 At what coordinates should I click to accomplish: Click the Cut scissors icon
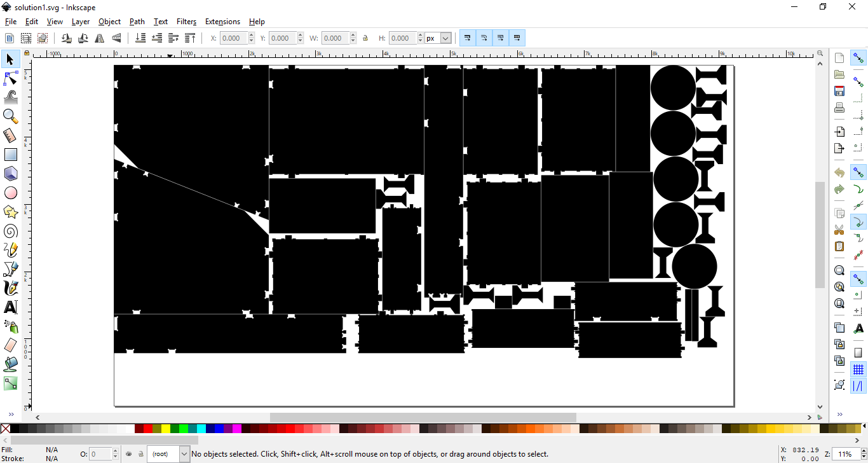click(839, 230)
